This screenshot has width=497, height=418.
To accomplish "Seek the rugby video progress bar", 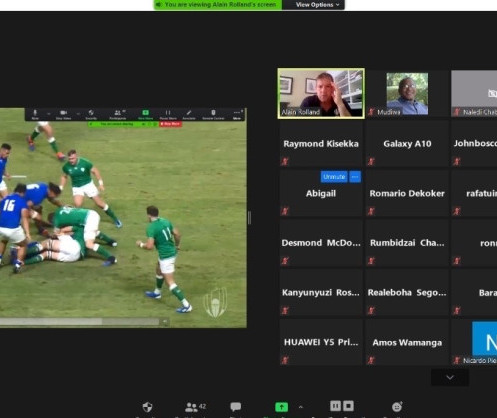I will pyautogui.click(x=79, y=322).
